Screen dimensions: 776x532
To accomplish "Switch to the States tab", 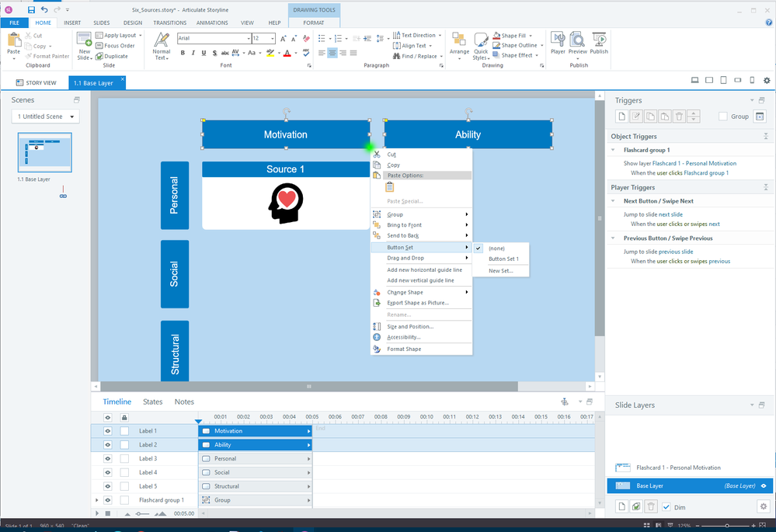I will [153, 402].
